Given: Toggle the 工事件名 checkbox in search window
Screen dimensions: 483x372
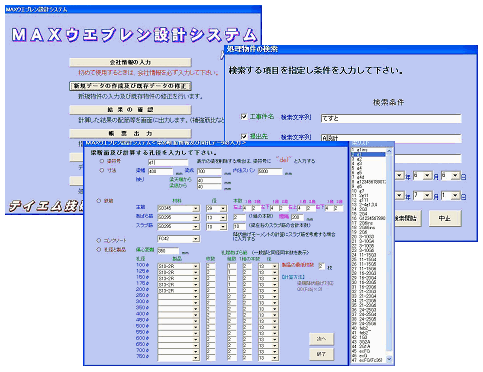Looking at the screenshot, I should click(244, 116).
